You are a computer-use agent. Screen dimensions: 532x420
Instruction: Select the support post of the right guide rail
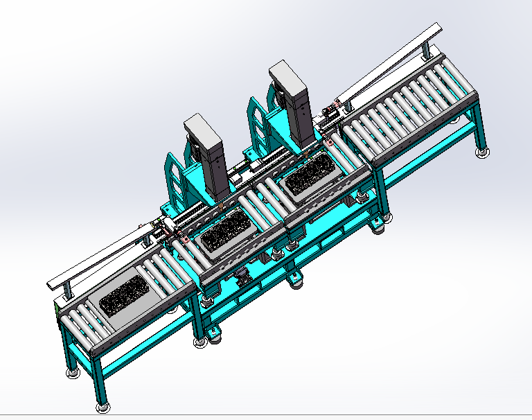(x=424, y=51)
